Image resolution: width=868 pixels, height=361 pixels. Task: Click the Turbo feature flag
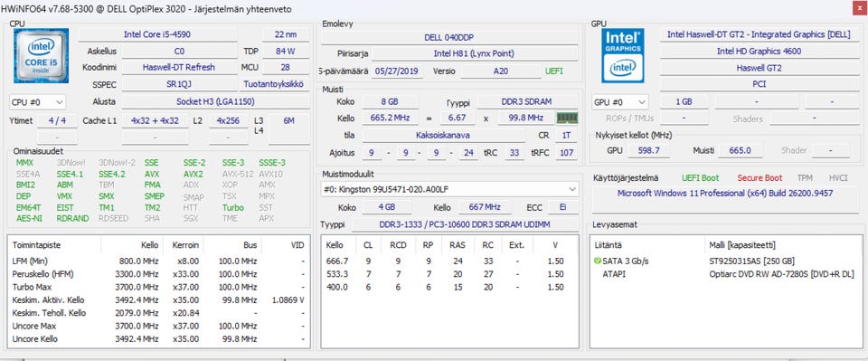(x=233, y=207)
